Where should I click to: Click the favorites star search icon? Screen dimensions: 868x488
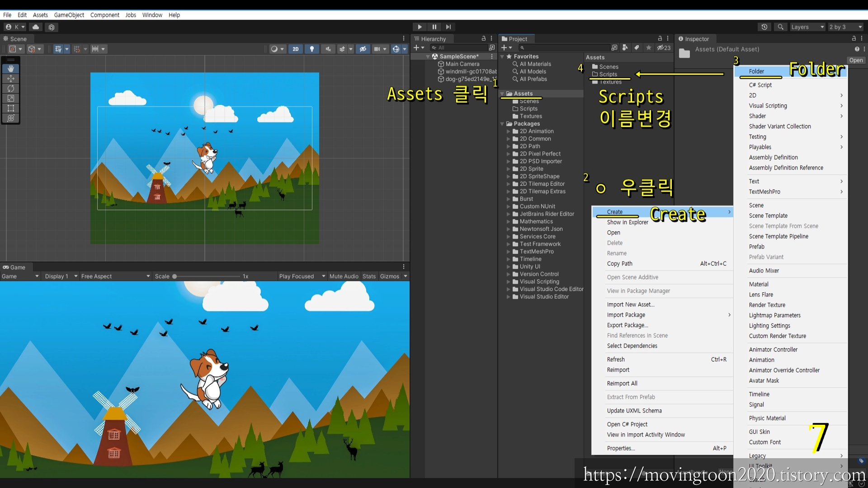(x=649, y=47)
